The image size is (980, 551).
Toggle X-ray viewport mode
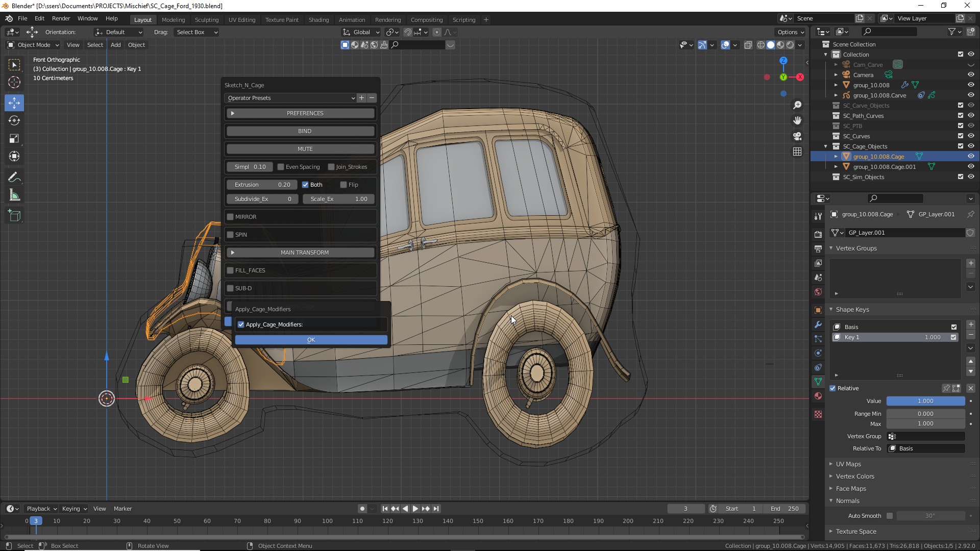(x=748, y=45)
